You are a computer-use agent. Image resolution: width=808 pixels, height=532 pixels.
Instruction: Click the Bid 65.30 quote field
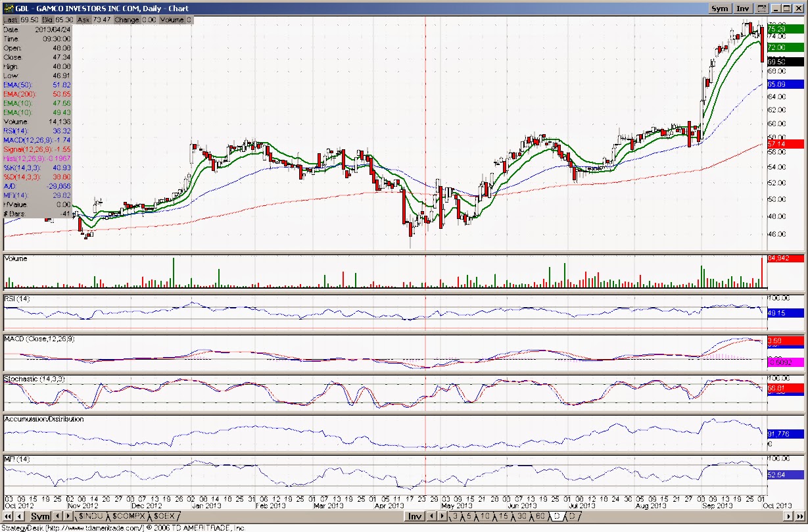56,20
